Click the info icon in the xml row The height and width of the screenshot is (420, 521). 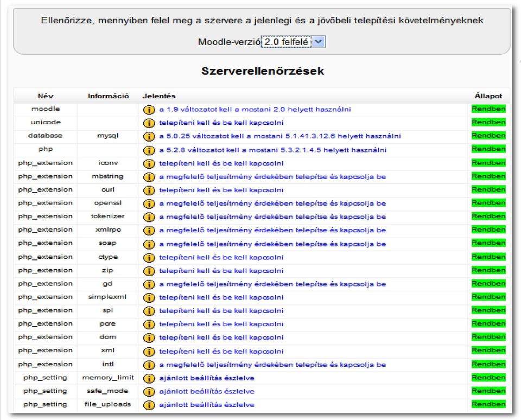[x=149, y=352]
